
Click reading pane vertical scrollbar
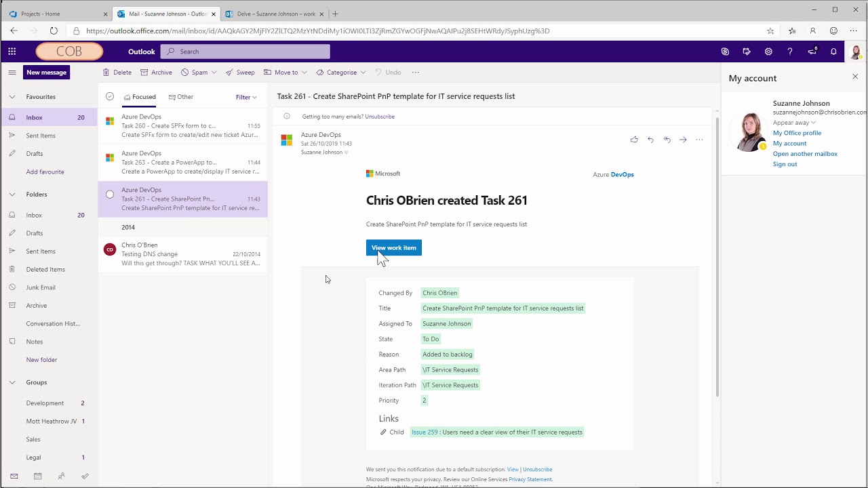coord(717,258)
